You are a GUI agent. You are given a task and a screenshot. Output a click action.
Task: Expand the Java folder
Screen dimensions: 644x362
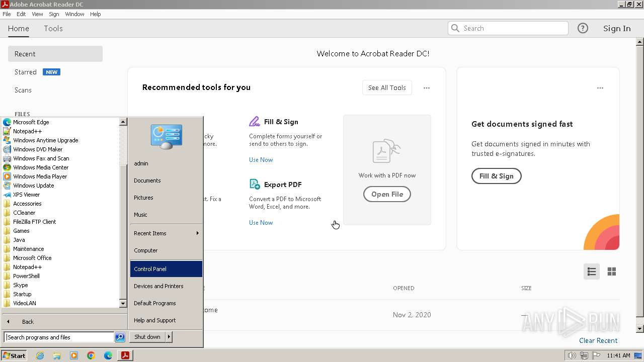(19, 240)
